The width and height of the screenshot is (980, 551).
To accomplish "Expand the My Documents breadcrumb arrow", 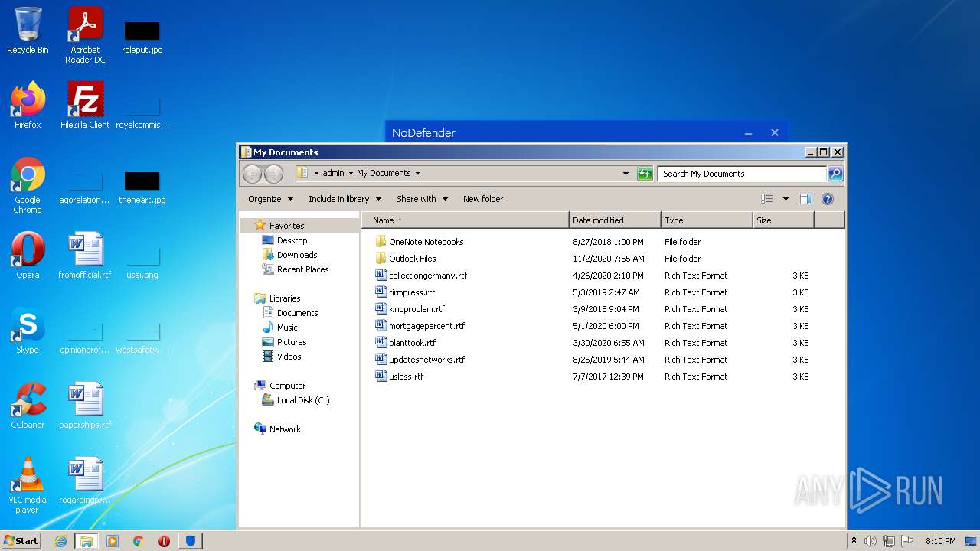I will (x=417, y=174).
